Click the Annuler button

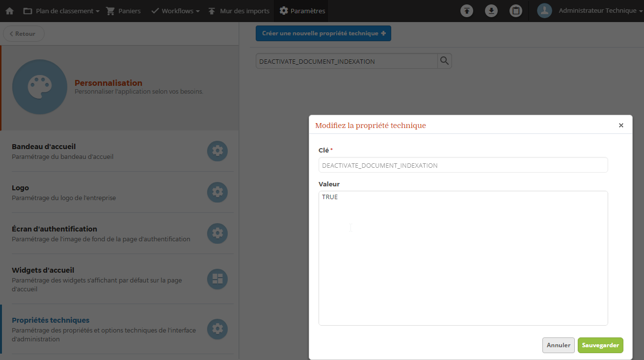pyautogui.click(x=559, y=345)
